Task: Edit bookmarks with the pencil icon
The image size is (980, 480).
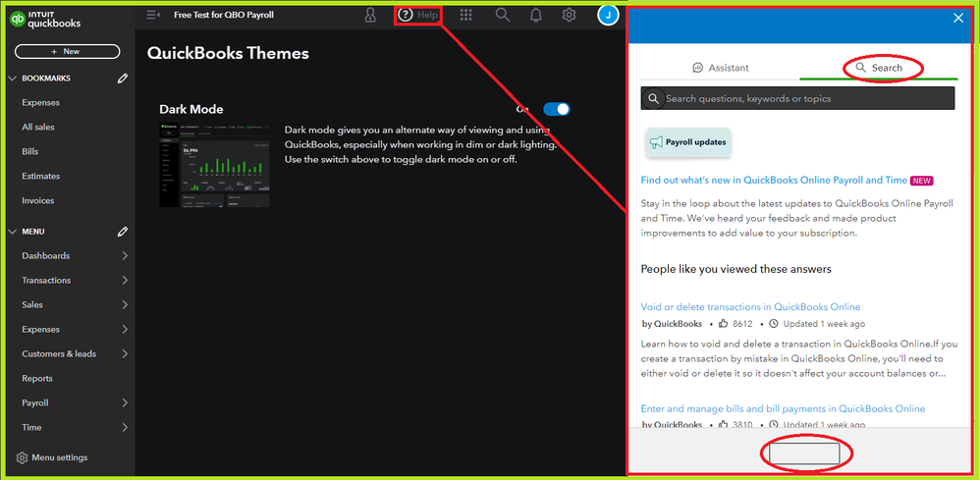Action: click(123, 79)
